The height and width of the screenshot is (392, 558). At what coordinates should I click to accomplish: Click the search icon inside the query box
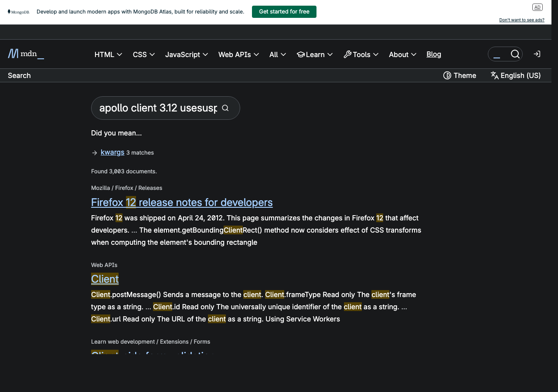225,108
